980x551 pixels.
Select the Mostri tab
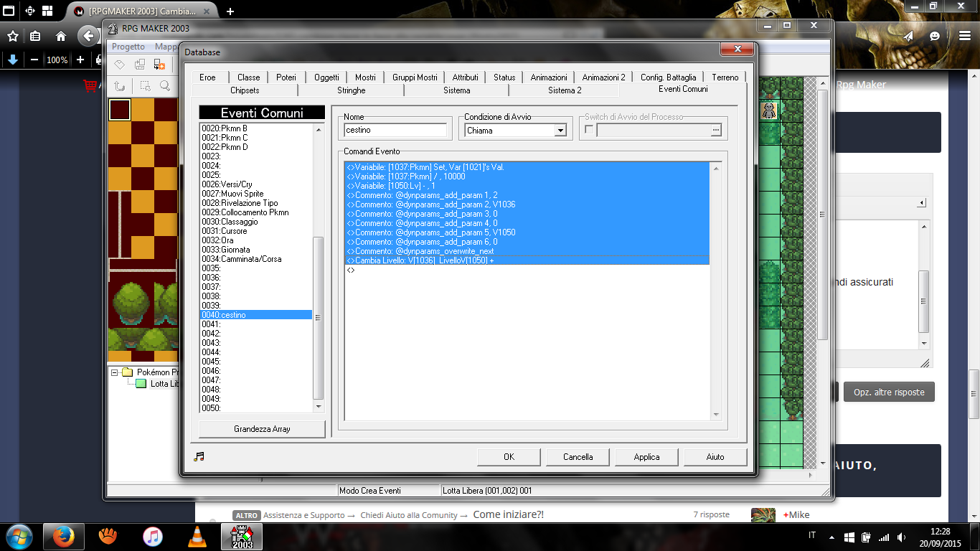365,77
